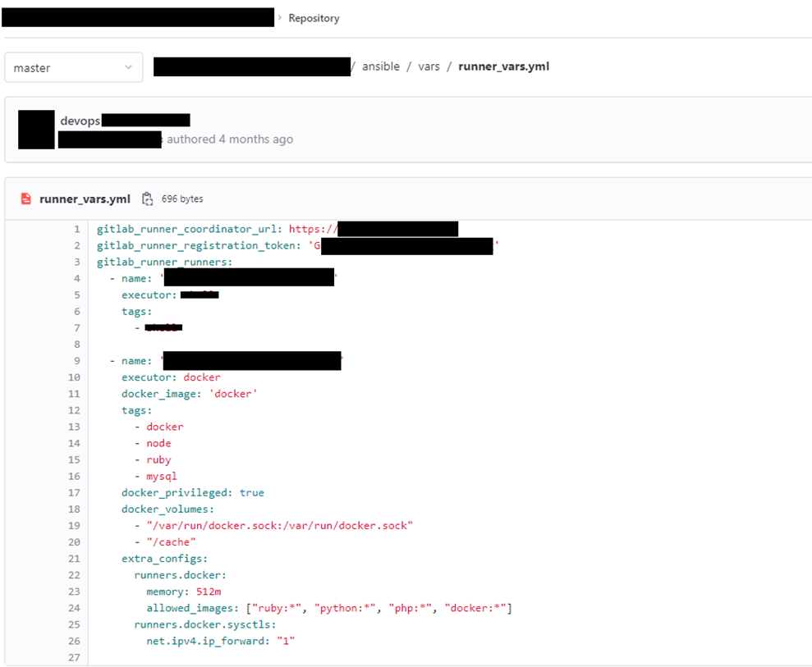
Task: Click the 'authored 4 months ago' timestamp
Action: (230, 139)
